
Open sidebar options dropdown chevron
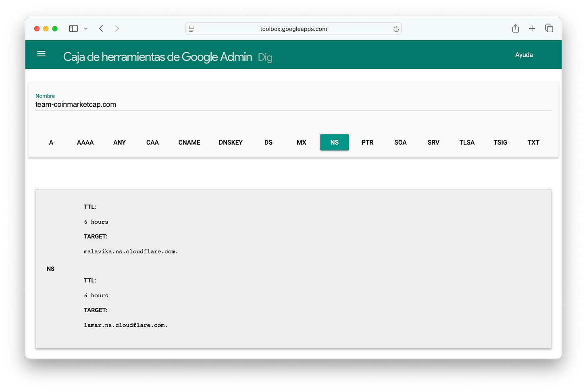[86, 29]
